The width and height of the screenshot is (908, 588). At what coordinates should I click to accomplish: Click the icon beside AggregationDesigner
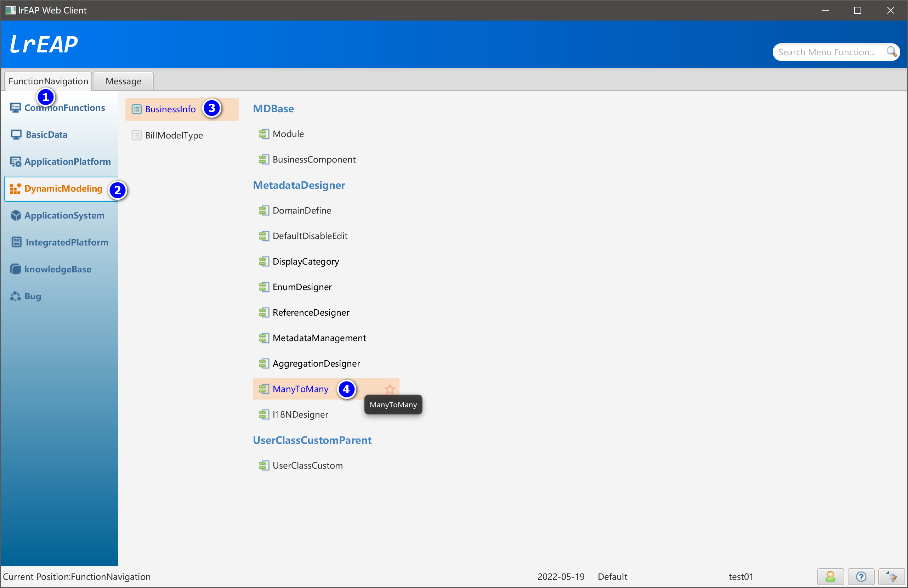coord(264,364)
